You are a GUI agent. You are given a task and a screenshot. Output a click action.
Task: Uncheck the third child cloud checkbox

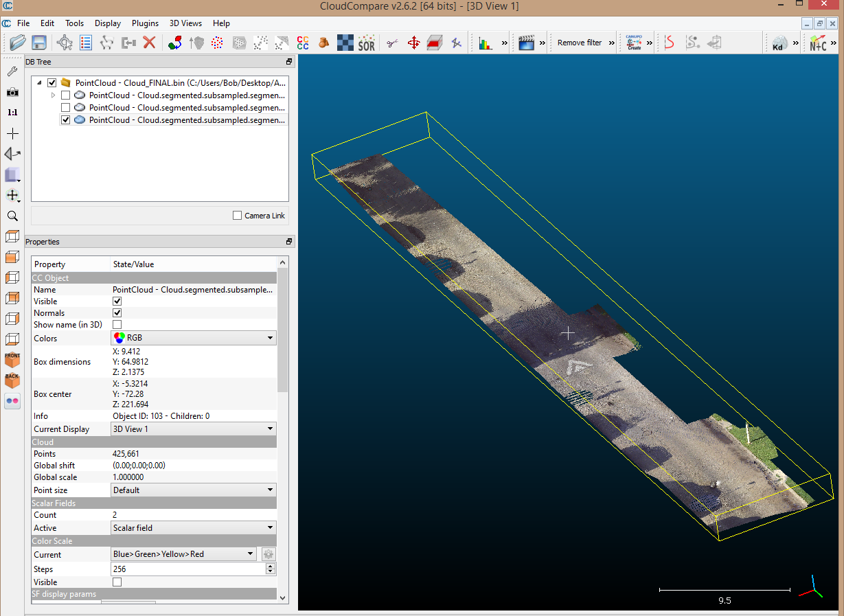65,119
